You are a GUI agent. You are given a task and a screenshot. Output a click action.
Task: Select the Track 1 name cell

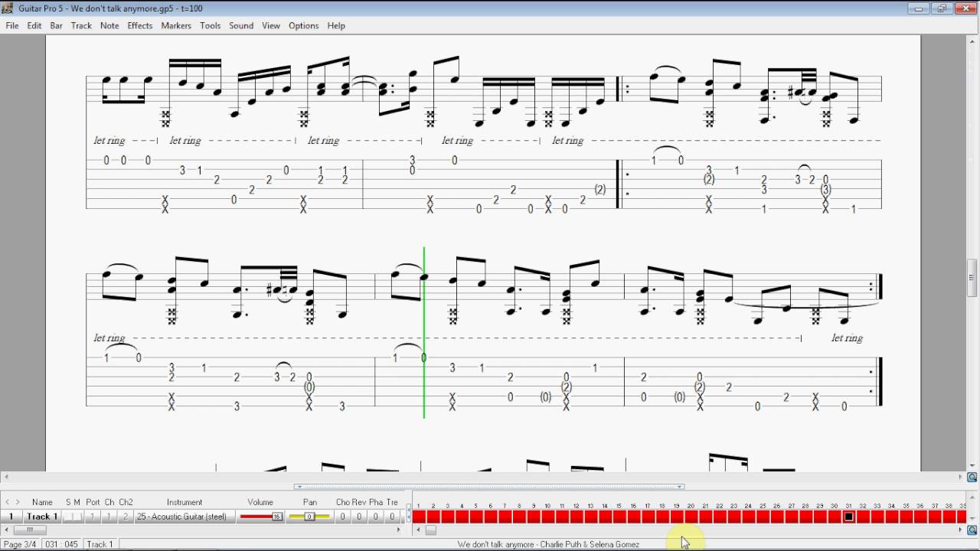pyautogui.click(x=42, y=517)
